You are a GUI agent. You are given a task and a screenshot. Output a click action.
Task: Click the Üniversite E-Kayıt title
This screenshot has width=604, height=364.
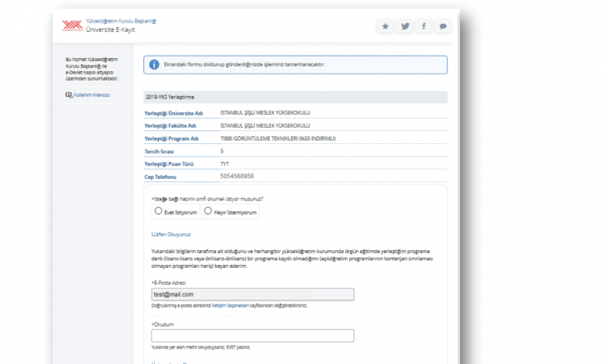coord(110,29)
